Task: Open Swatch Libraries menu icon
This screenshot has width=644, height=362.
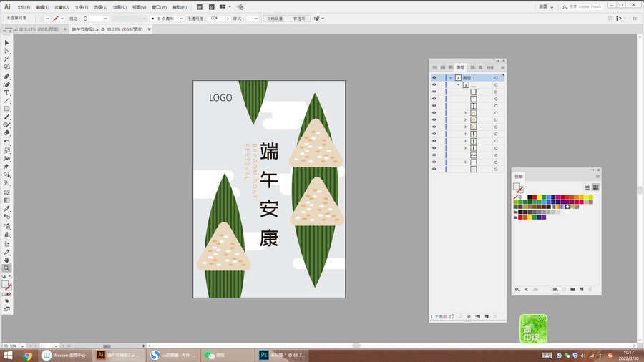Action: tap(517, 289)
